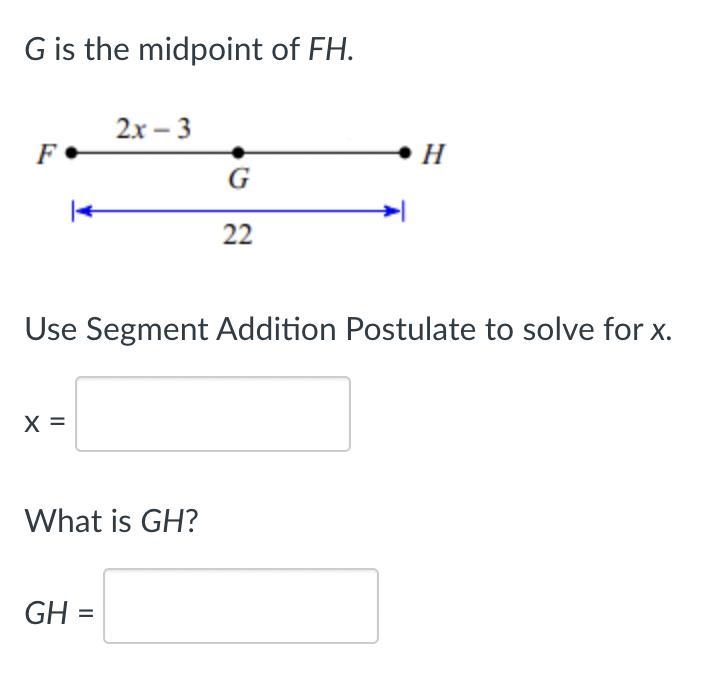
Task: Click the 'GH =' label beside input
Action: [x=59, y=613]
